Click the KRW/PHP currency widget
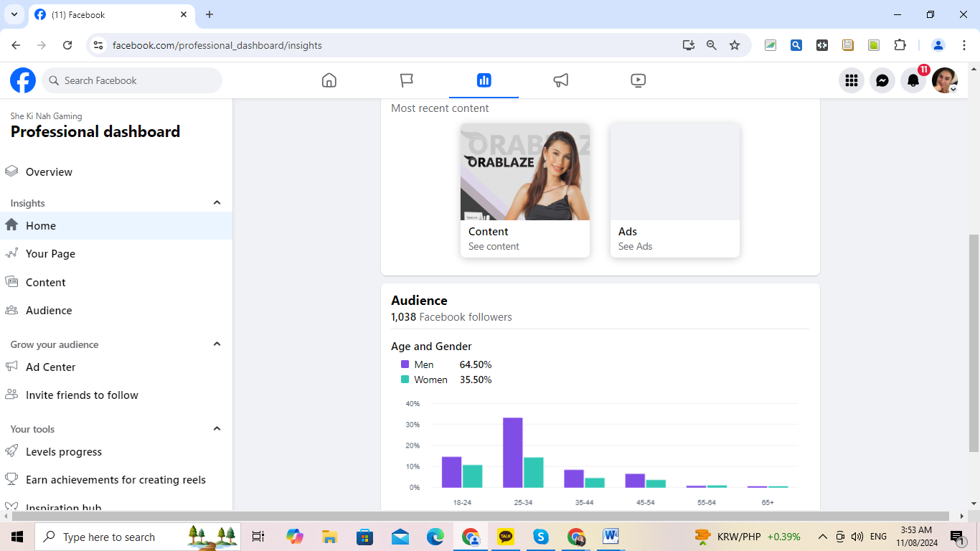Image resolution: width=980 pixels, height=551 pixels. coord(748,537)
